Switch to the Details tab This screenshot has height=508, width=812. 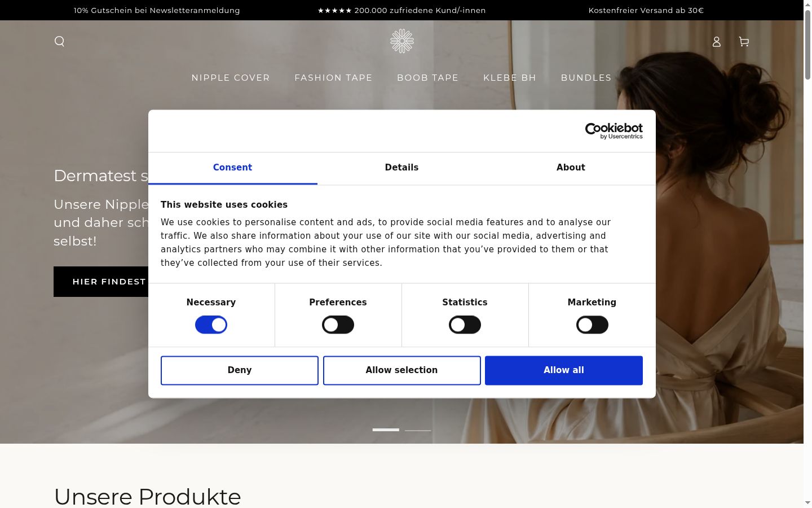click(401, 168)
